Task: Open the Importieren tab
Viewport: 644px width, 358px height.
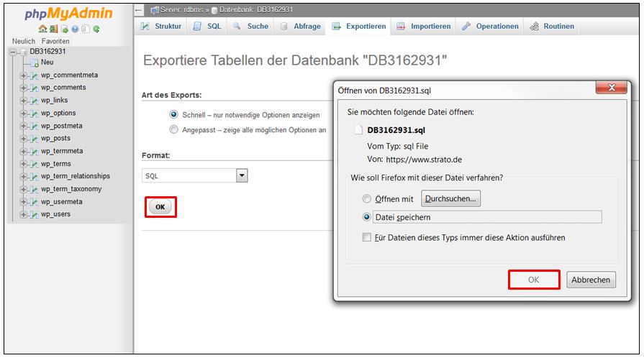Action: (x=423, y=27)
